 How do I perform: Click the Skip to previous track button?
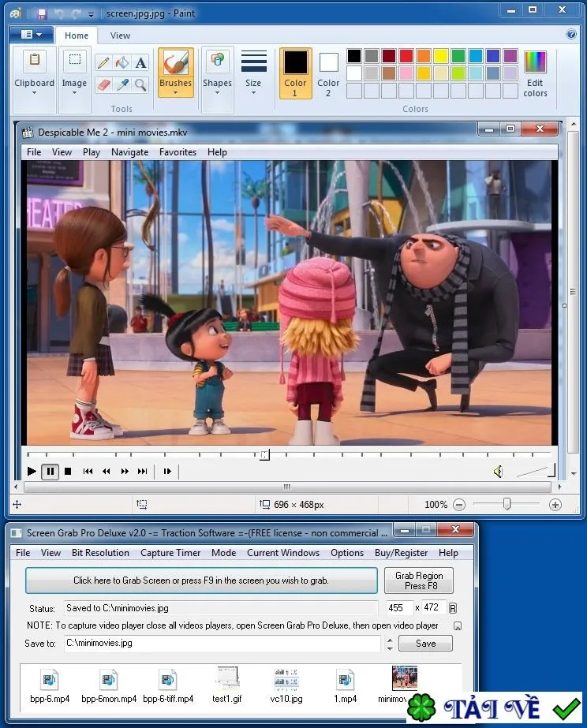[88, 471]
